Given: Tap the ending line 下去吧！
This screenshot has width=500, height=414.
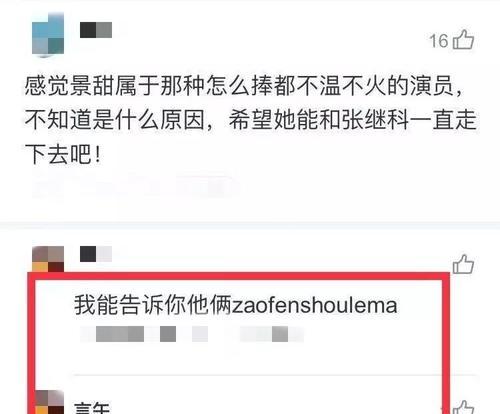Looking at the screenshot, I should click(63, 155).
